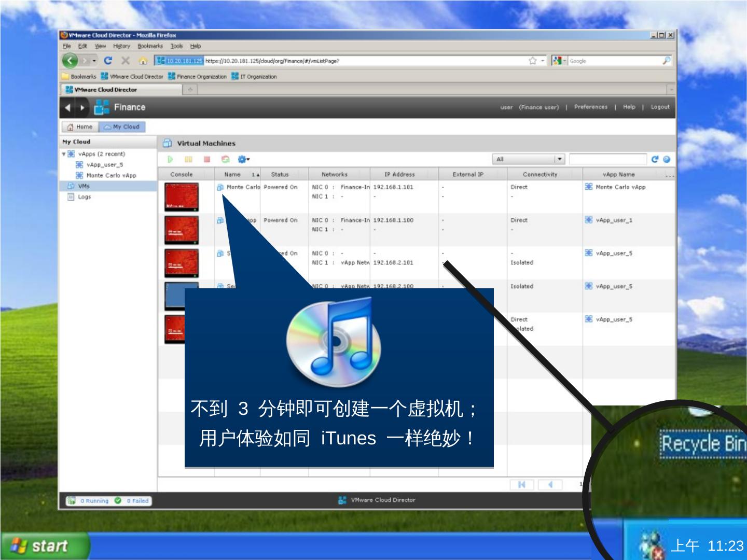Collapse the vApps (2 recent) tree node
This screenshot has height=560, width=747.
(64, 154)
